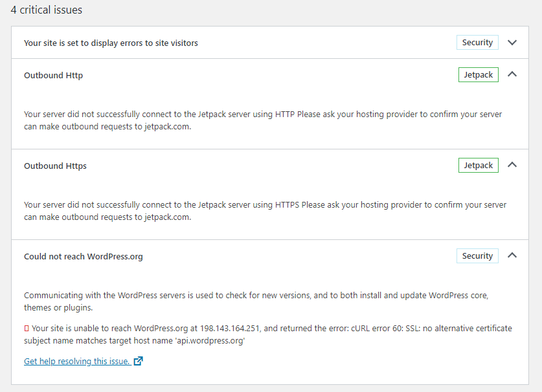Click Security badge on display errors row
This screenshot has width=542, height=392.
coord(477,43)
